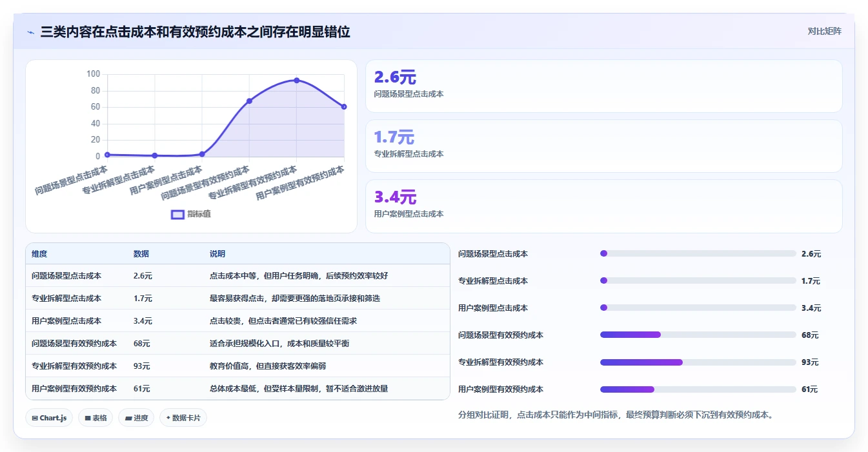
Task: Click table cell 专业拆解型点击成本 in the second row
Action: click(x=66, y=299)
